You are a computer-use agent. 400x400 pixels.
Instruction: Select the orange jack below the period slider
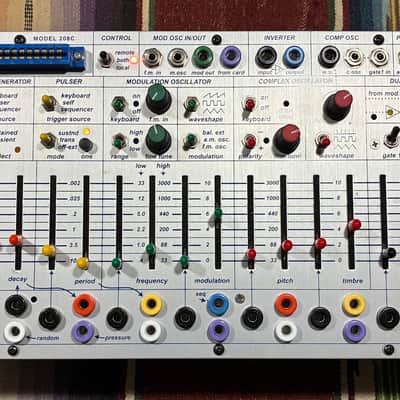[x=84, y=305]
